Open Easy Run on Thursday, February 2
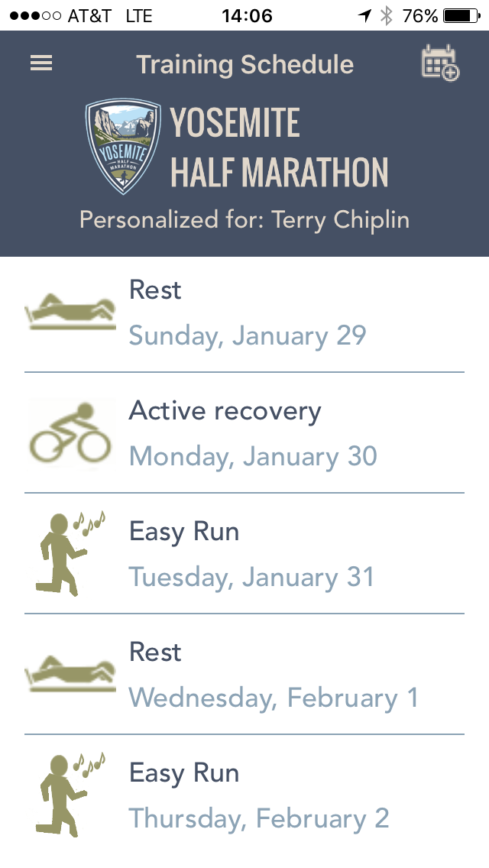This screenshot has height=868, width=489. [184, 773]
